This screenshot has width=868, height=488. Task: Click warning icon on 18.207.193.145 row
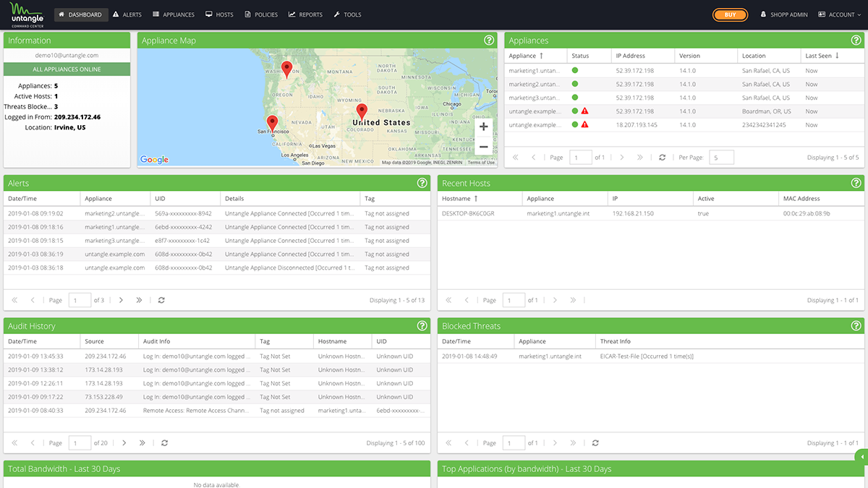tap(584, 125)
